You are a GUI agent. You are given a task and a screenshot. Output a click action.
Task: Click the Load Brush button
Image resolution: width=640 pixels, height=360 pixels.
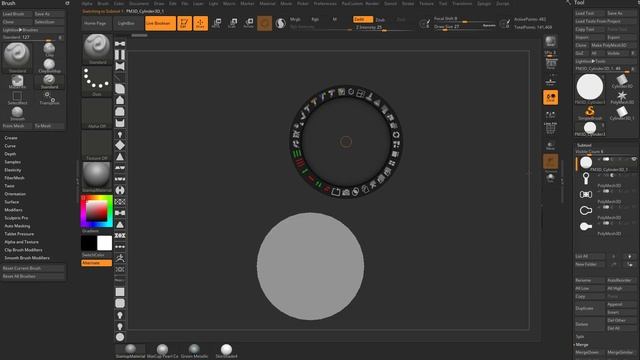[17, 14]
